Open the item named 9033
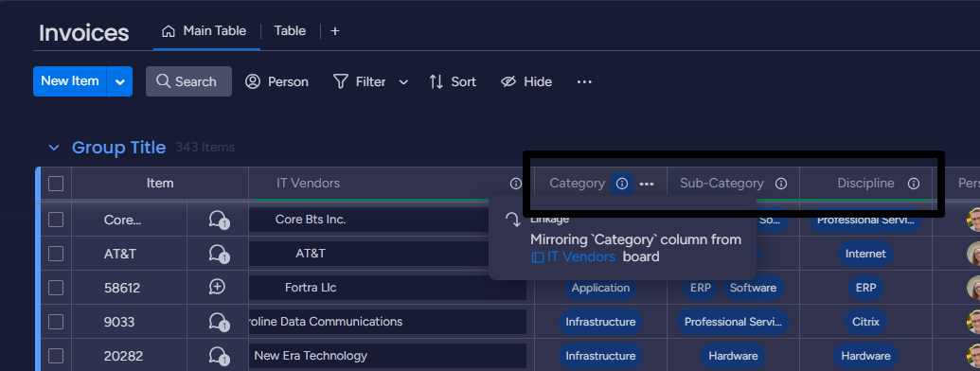Viewport: 980px width, 371px height. tap(118, 323)
